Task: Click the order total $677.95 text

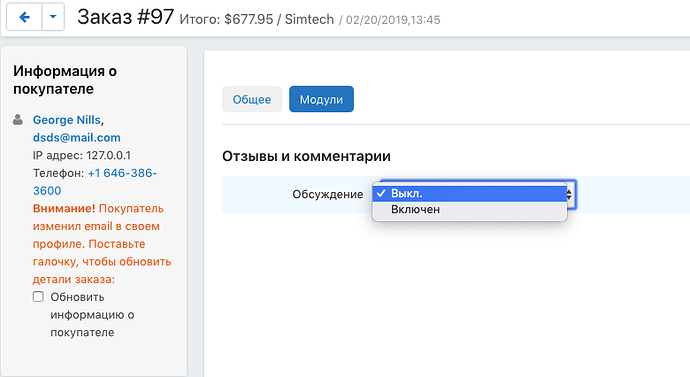Action: tap(249, 19)
